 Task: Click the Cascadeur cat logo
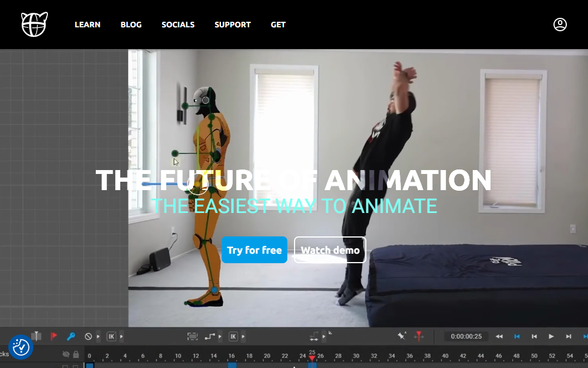coord(35,25)
